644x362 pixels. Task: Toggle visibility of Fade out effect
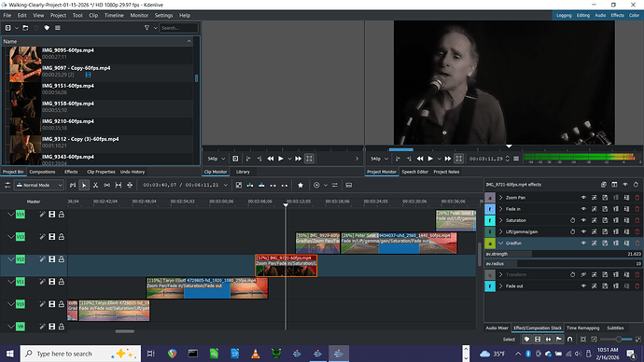(x=583, y=286)
